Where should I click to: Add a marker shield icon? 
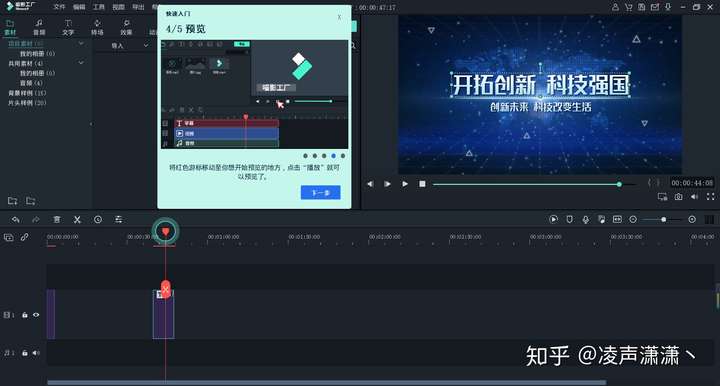coord(569,219)
